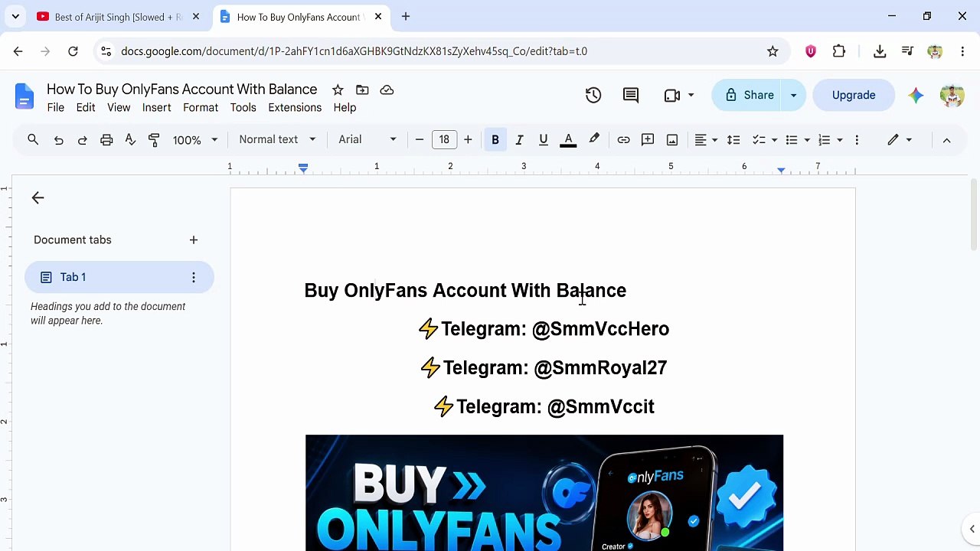Image resolution: width=980 pixels, height=551 pixels.
Task: Reload the page
Action: 73,51
